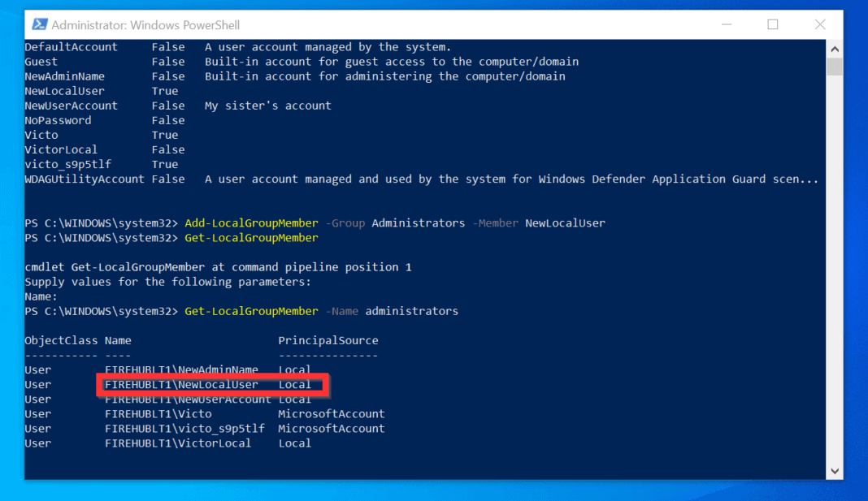Click the PowerShell icon in the title bar
868x501 pixels.
(x=38, y=24)
